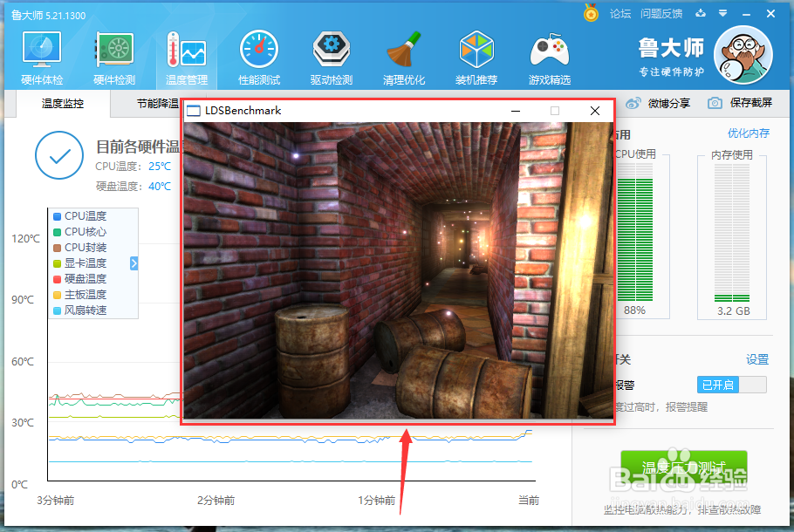The height and width of the screenshot is (532, 794).
Task: Open 论坛 forum link
Action: tap(620, 14)
